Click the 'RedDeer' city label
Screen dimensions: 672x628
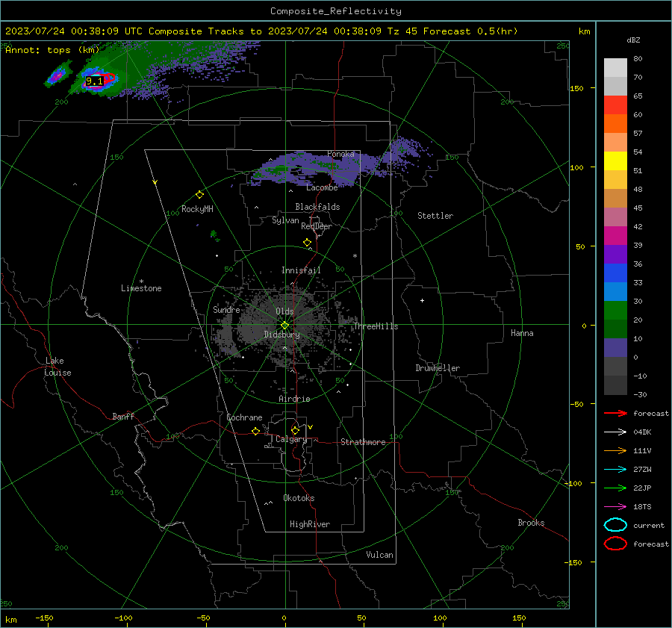(317, 226)
